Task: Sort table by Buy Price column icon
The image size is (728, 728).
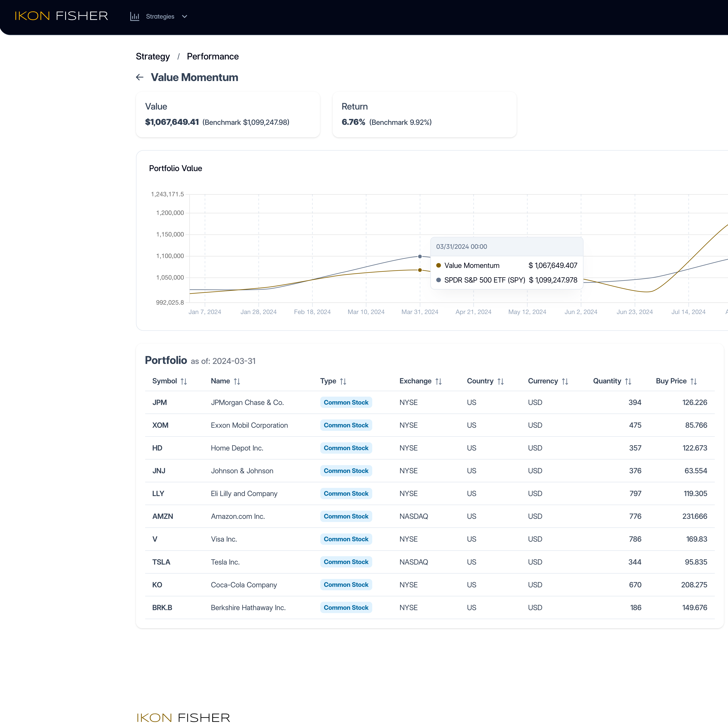Action: [x=694, y=381]
